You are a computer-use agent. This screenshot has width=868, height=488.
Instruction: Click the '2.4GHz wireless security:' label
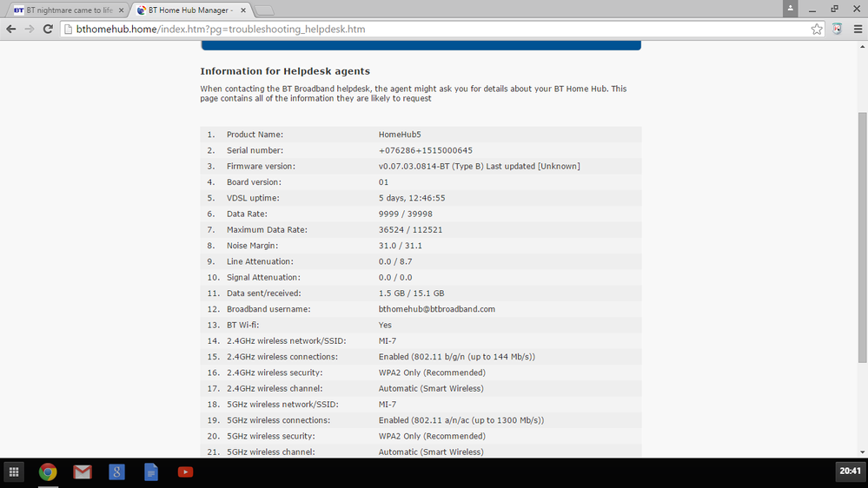point(275,373)
